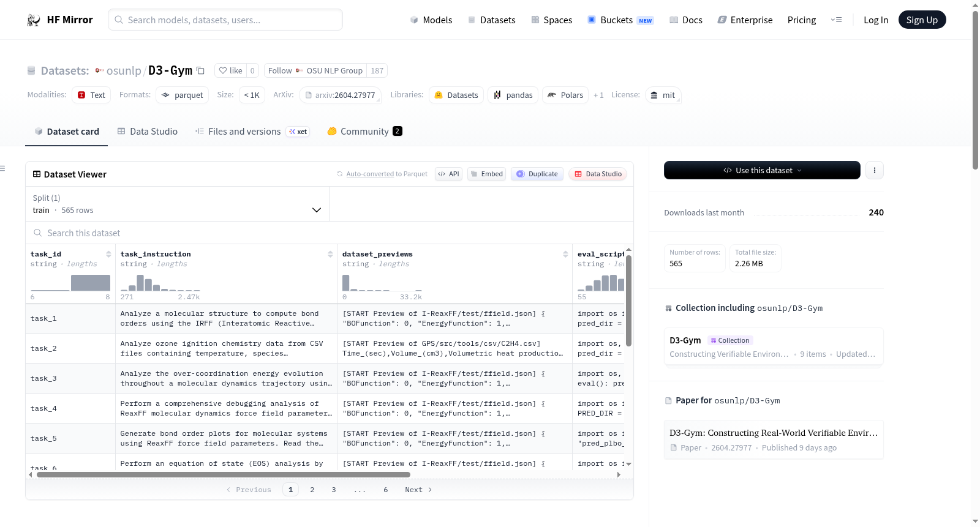Open the osunlp organization link
Screen dimensions: 980x527
point(124,70)
